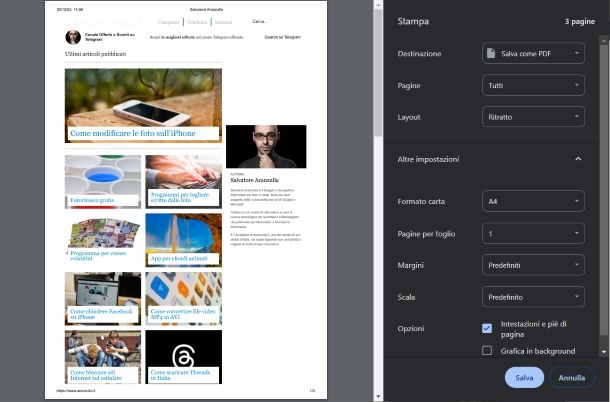Image resolution: width=610 pixels, height=402 pixels.
Task: Open the Formato carta dropdown
Action: (533, 201)
